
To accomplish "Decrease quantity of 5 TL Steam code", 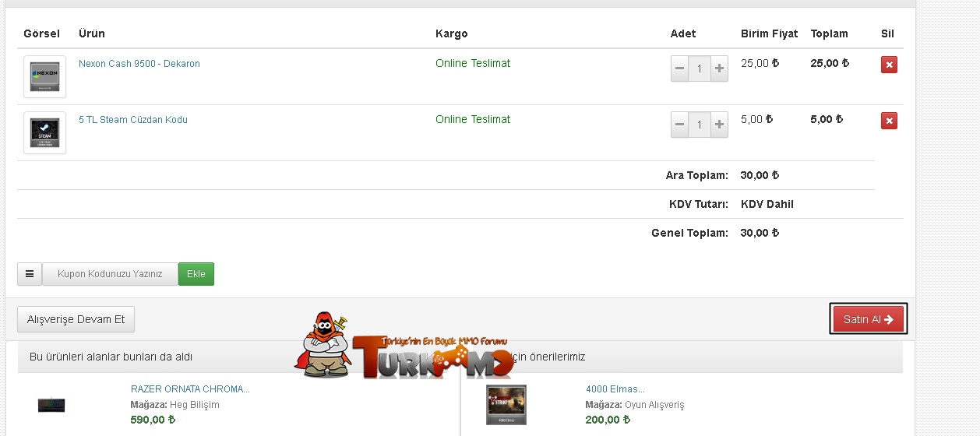I will tap(680, 125).
